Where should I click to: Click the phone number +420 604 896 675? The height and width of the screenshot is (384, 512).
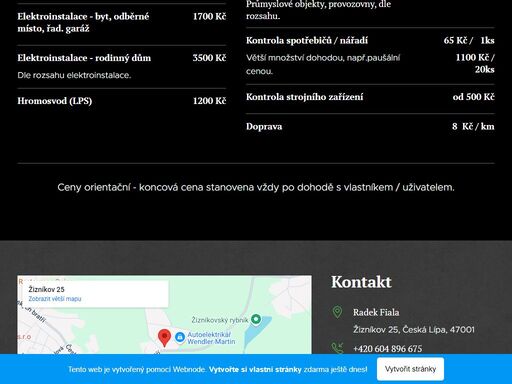(x=387, y=349)
